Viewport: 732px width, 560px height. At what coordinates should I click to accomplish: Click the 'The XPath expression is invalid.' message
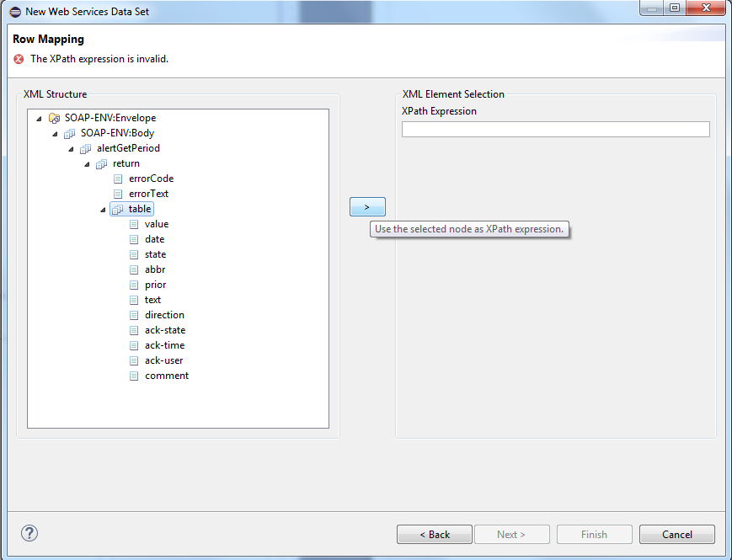[99, 59]
